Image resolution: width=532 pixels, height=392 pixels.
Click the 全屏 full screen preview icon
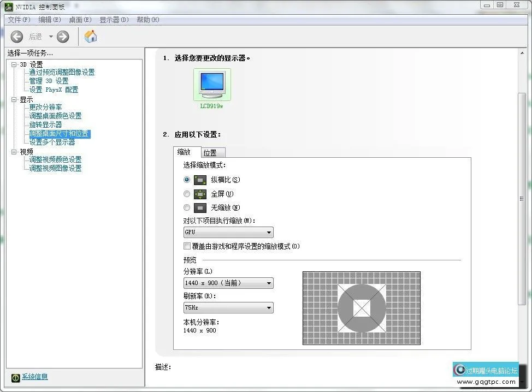coord(201,193)
